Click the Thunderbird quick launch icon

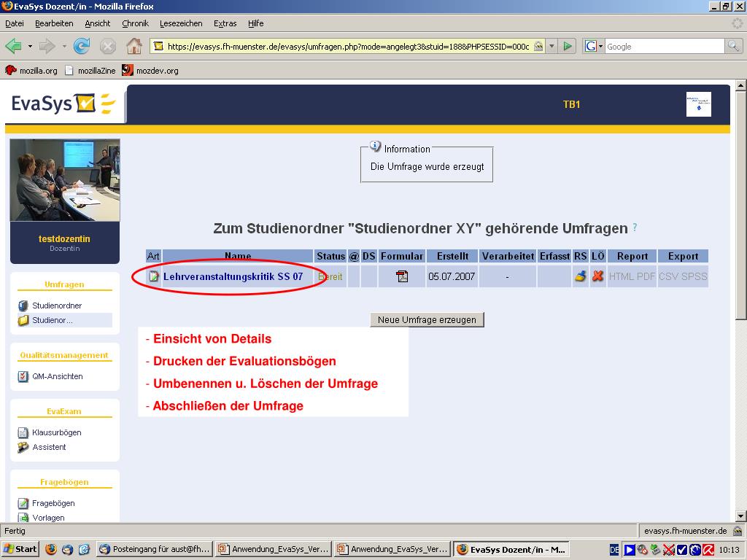pos(68,549)
